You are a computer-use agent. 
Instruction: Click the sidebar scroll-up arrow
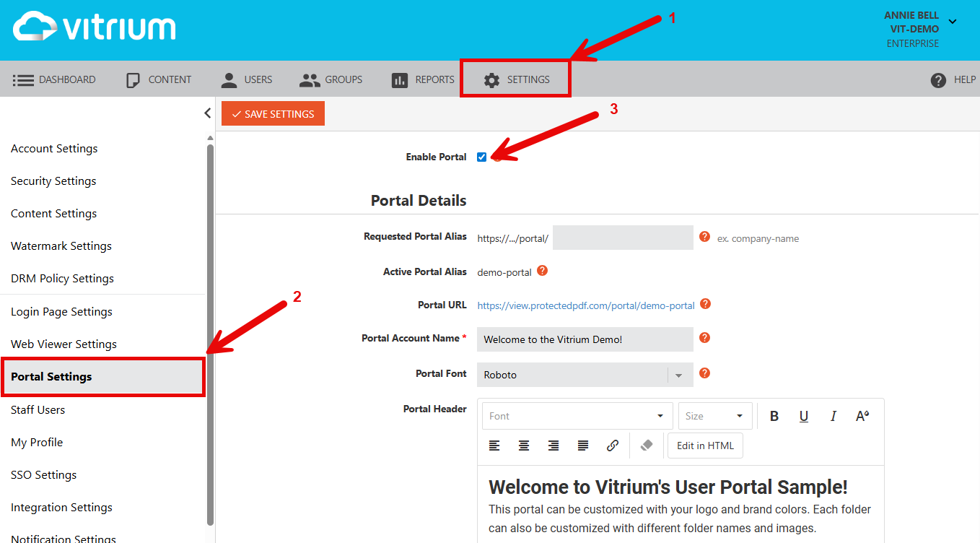210,138
